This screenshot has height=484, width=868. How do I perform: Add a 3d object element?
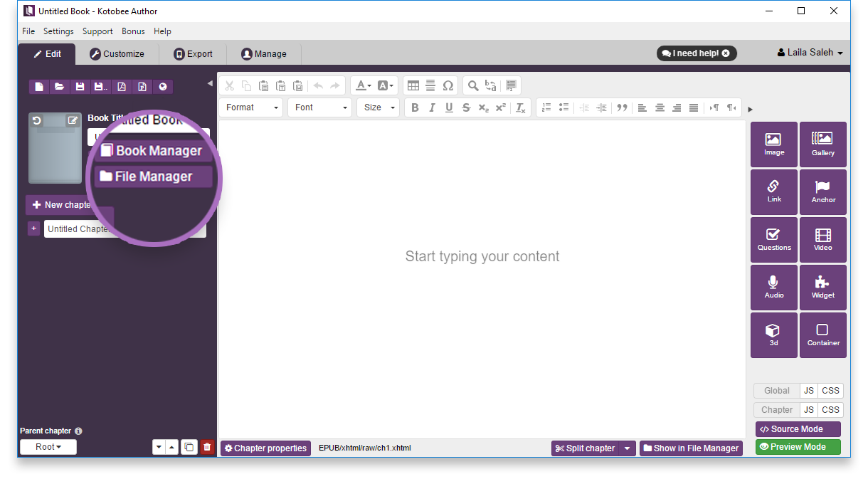(773, 335)
